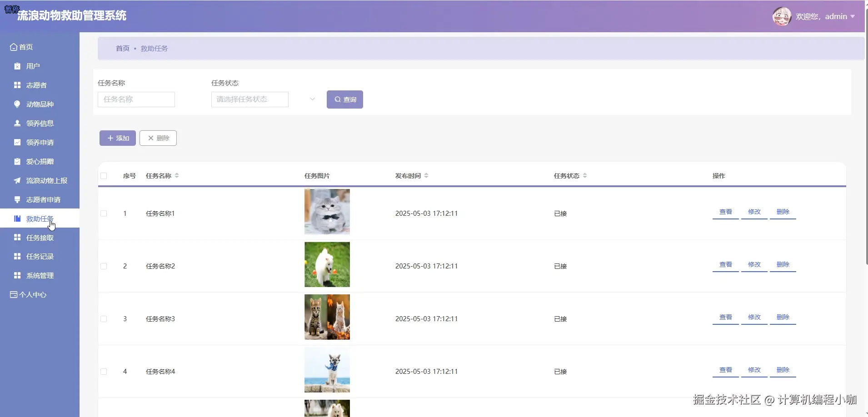
Task: Open 爱心捐赠 from the sidebar
Action: pos(40,162)
